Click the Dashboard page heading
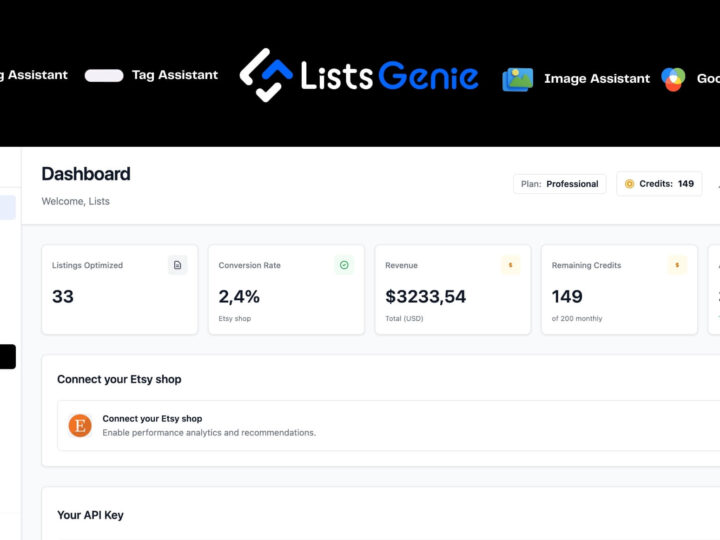Screen dimensions: 720x540 (x=86, y=174)
